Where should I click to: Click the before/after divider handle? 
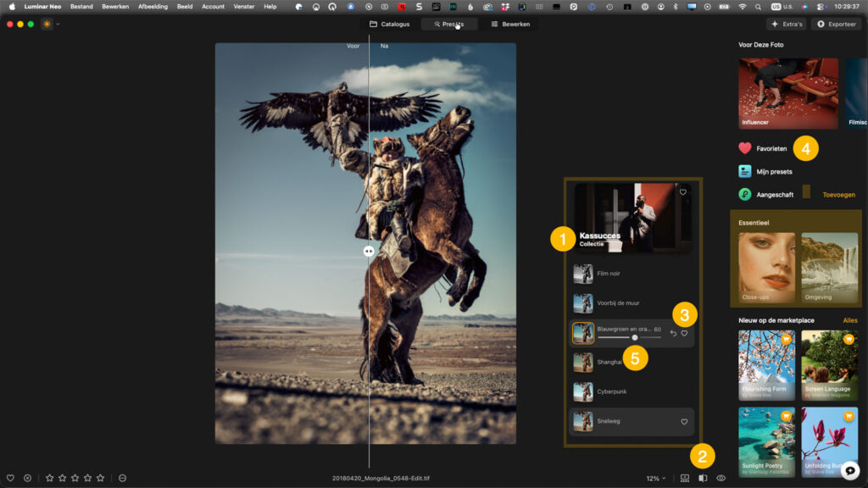tap(369, 251)
